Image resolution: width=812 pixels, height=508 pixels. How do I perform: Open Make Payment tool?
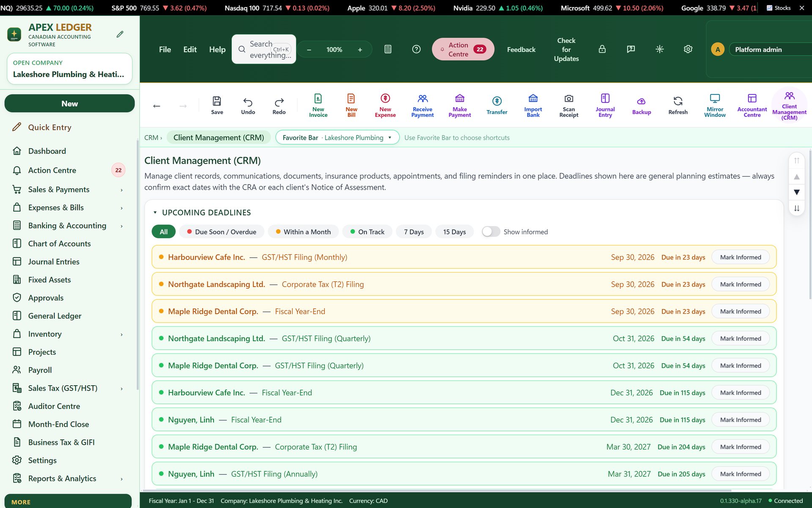coord(460,105)
